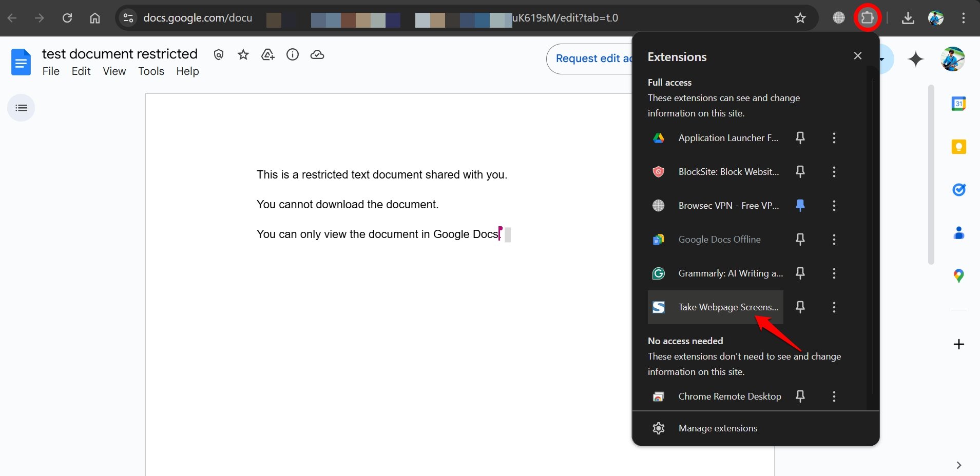Open more options for Google Docs Offline
The width and height of the screenshot is (980, 476).
[834, 239]
